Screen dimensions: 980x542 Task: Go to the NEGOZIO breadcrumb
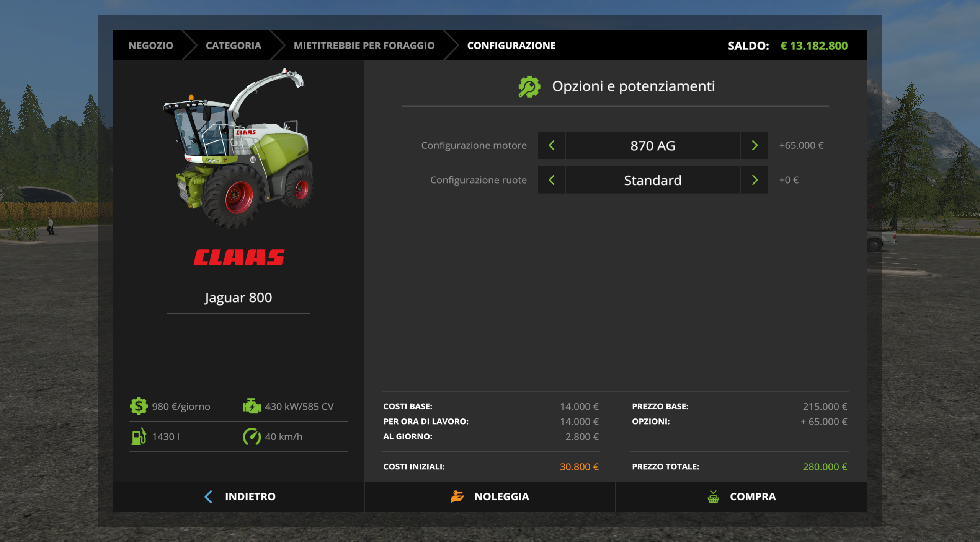pos(151,46)
